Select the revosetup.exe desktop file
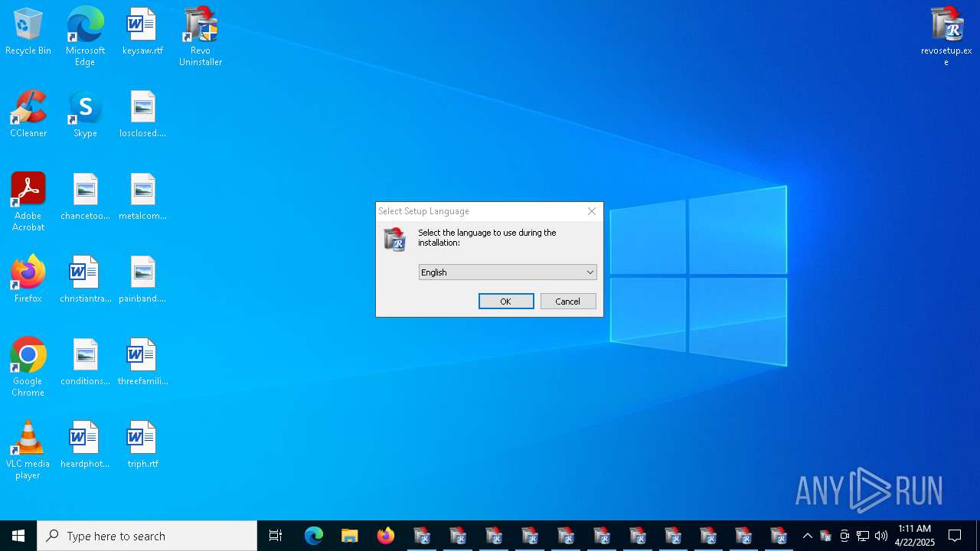This screenshot has width=980, height=551. [946, 37]
